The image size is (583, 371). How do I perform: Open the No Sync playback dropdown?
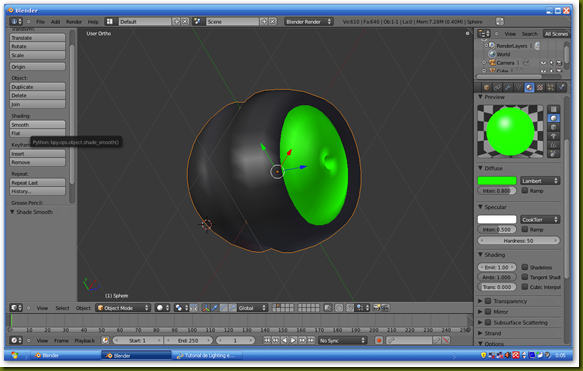click(342, 340)
